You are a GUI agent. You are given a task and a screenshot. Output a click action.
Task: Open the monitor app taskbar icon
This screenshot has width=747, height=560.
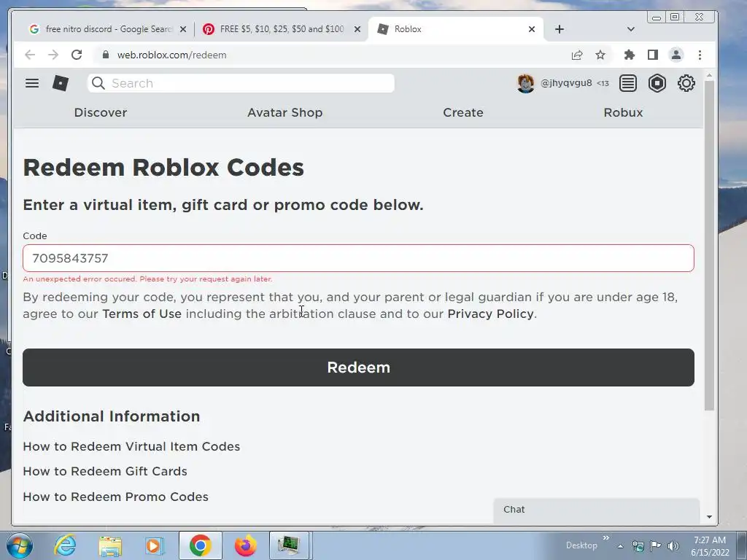(290, 545)
